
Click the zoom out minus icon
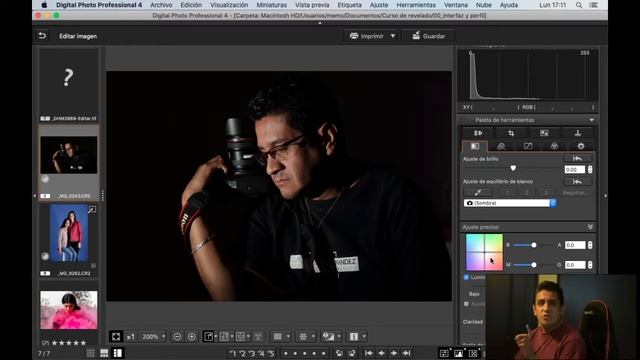pyautogui.click(x=177, y=336)
